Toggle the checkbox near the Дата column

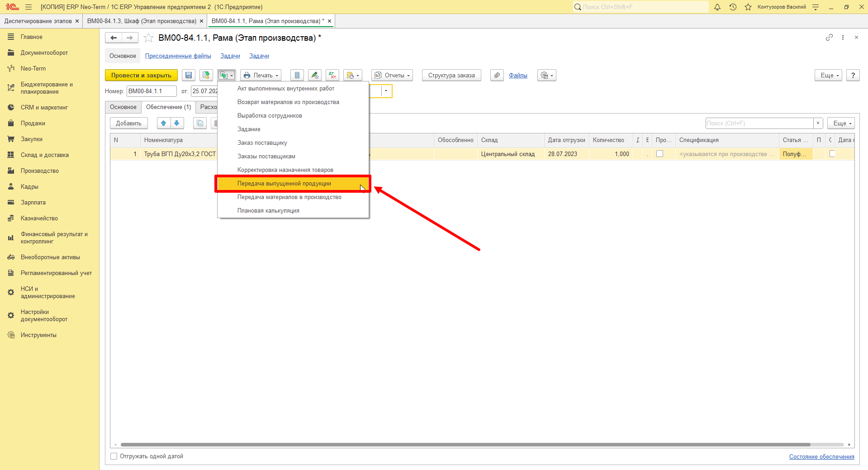point(832,154)
